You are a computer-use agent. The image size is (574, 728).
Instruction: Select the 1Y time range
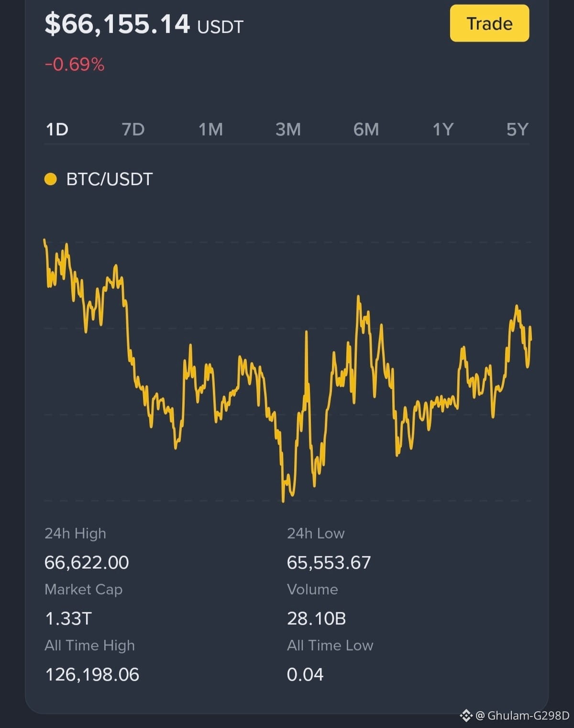pyautogui.click(x=442, y=129)
